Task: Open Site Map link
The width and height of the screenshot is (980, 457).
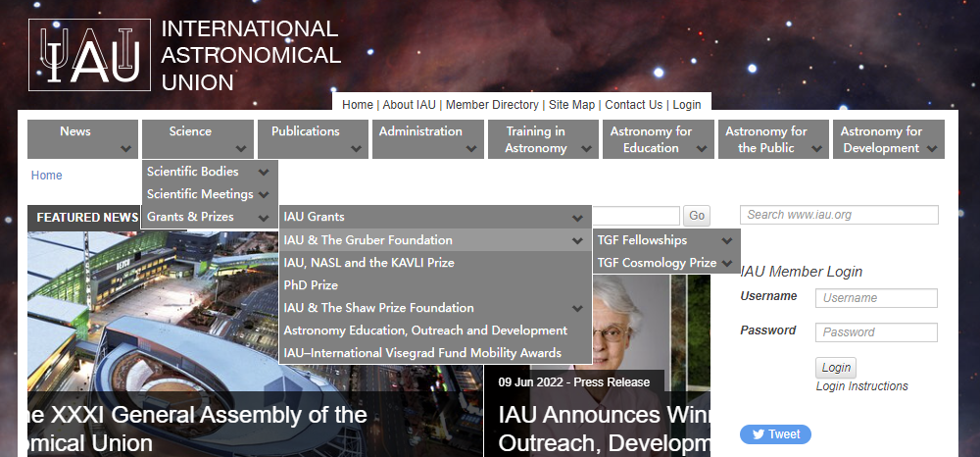Action: tap(572, 105)
